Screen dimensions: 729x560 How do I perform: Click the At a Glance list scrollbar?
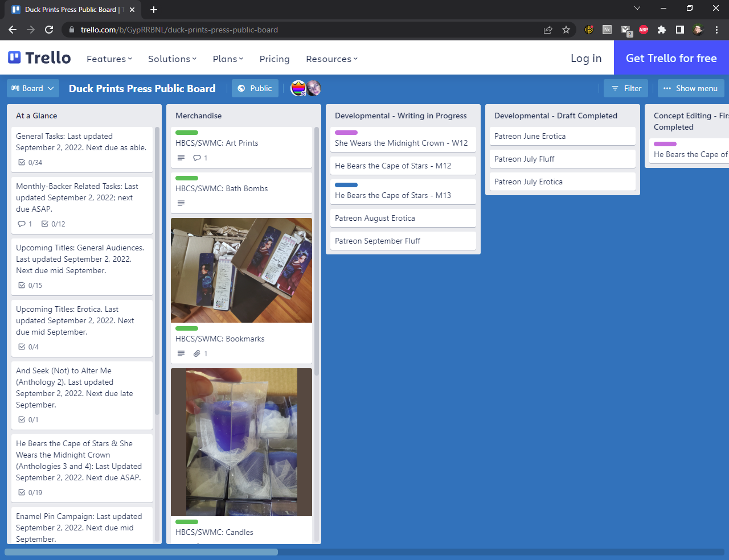coord(157,270)
